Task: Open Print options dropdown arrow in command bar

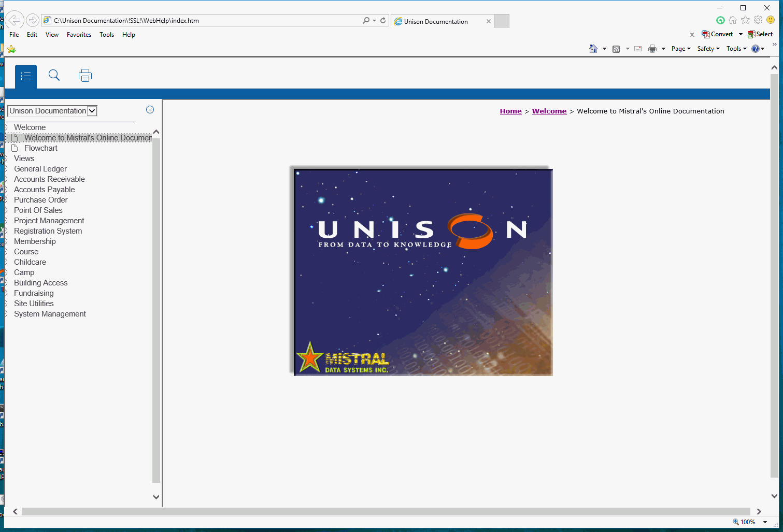Action: point(663,49)
